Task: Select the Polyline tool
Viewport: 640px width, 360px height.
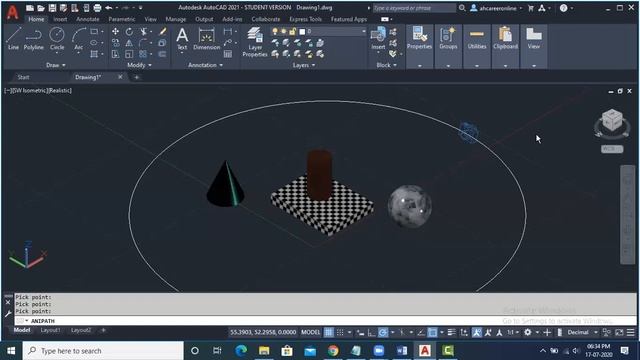Action: (x=33, y=39)
